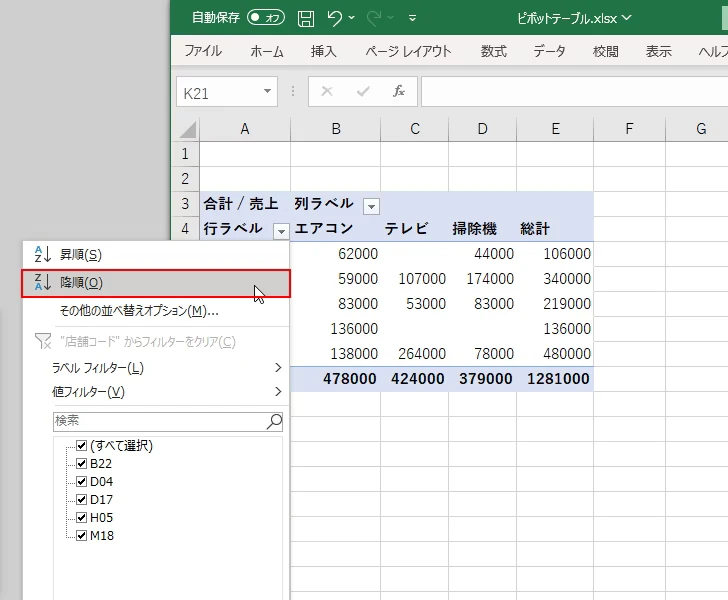
Task: Switch to the データ tab
Action: pyautogui.click(x=549, y=51)
